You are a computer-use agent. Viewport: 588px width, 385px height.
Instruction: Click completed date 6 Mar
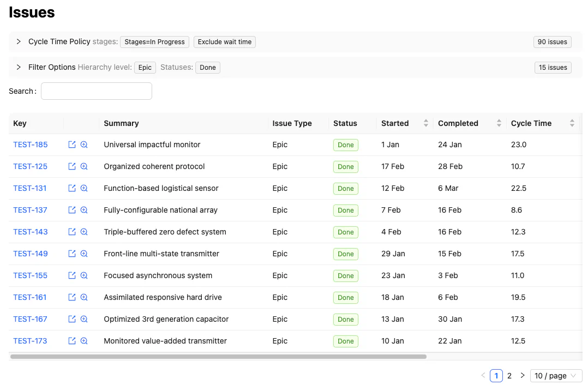point(448,188)
